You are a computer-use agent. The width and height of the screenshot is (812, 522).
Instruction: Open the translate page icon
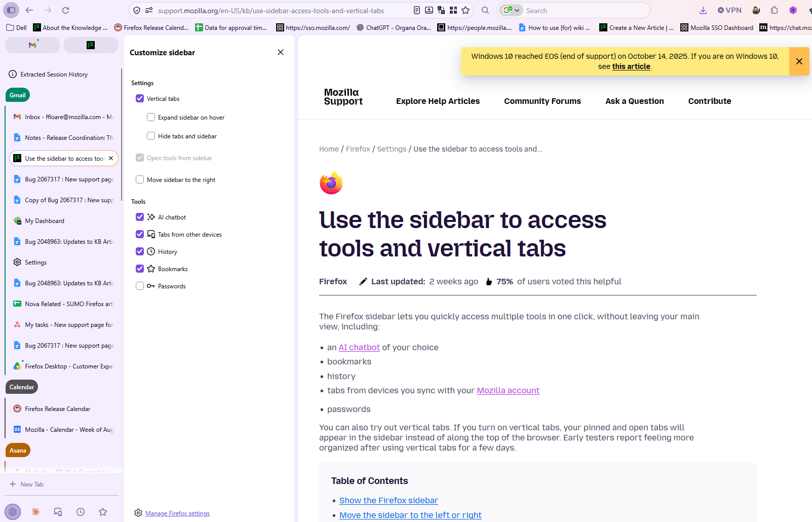click(x=441, y=10)
